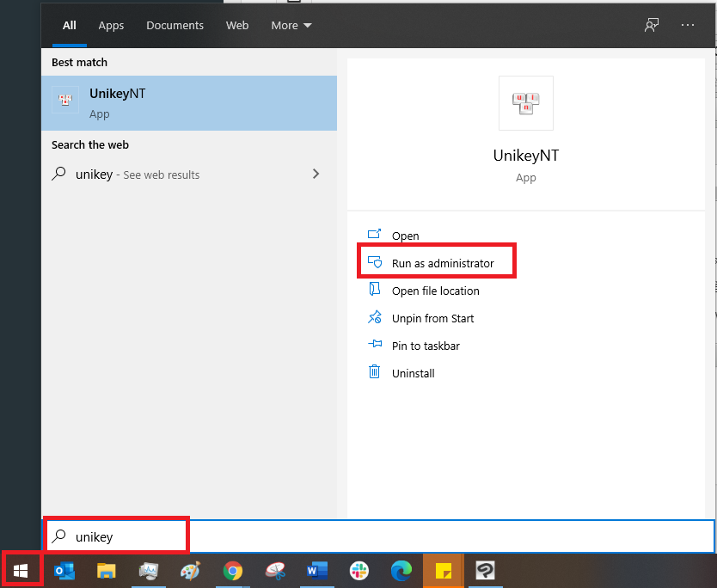The image size is (717, 588).
Task: Open Microsoft Word from the taskbar
Action: [317, 571]
